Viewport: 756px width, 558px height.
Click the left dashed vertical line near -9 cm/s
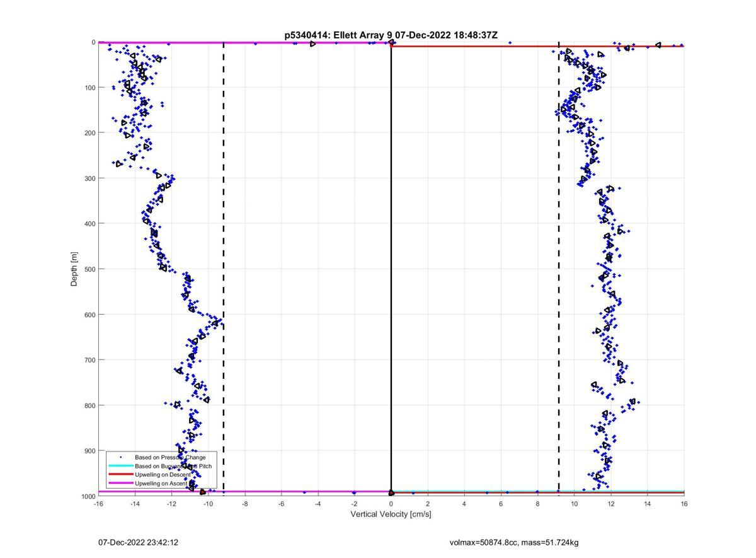click(x=224, y=268)
